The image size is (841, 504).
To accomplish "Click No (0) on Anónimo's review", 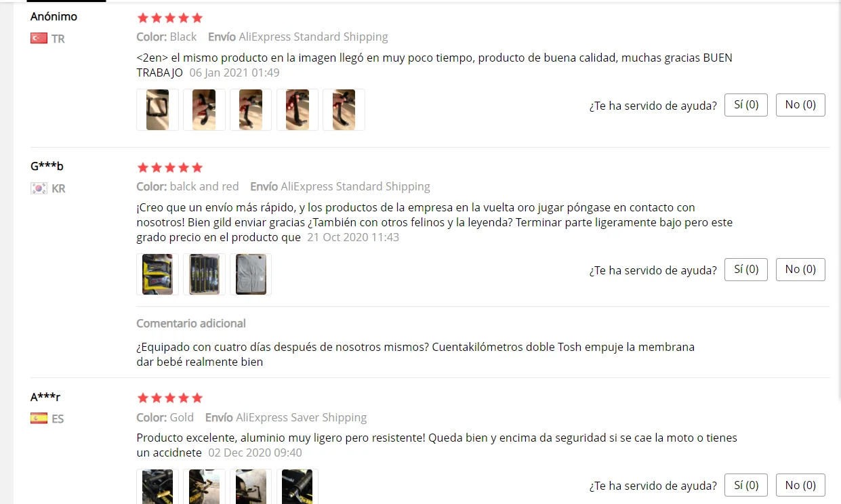I will [x=800, y=105].
